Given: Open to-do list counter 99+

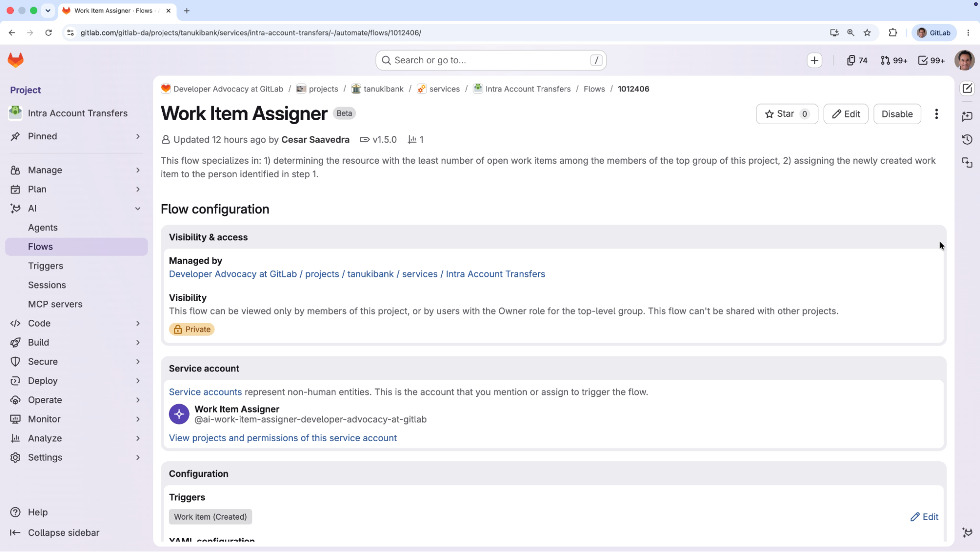Looking at the screenshot, I should (931, 60).
